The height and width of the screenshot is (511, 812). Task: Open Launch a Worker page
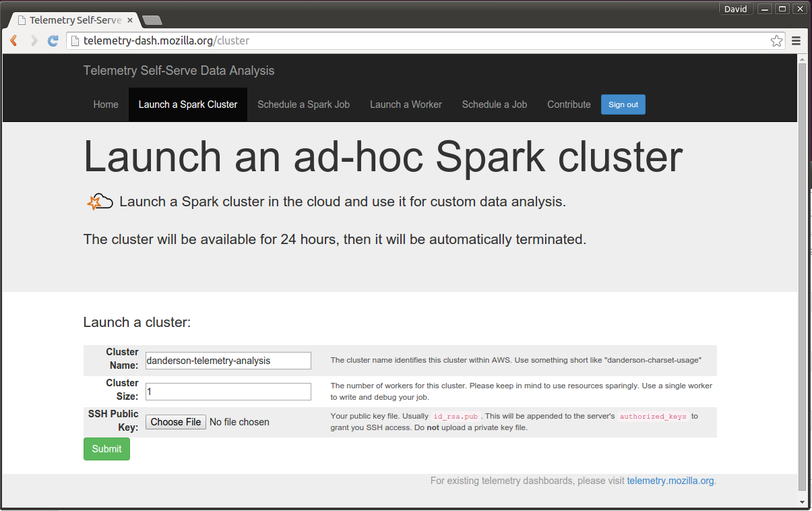point(406,104)
